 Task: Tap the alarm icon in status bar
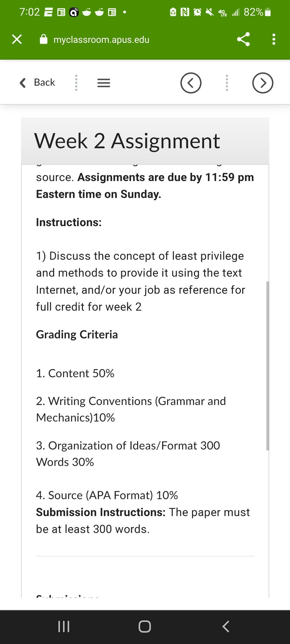[x=197, y=12]
